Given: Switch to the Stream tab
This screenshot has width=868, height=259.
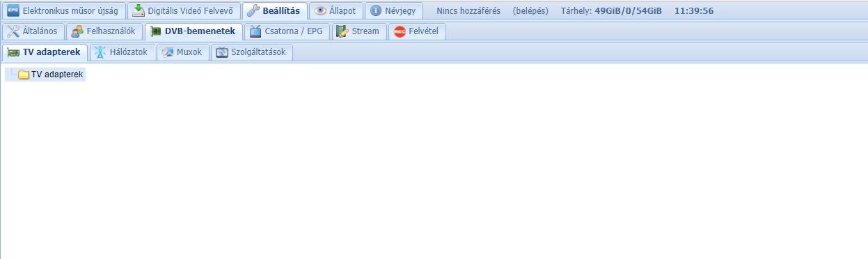Looking at the screenshot, I should click(359, 31).
